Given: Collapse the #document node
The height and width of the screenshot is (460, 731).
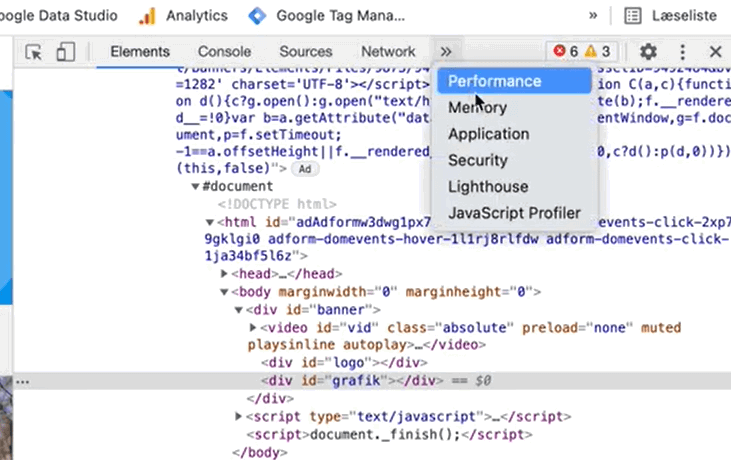Looking at the screenshot, I should [x=195, y=186].
